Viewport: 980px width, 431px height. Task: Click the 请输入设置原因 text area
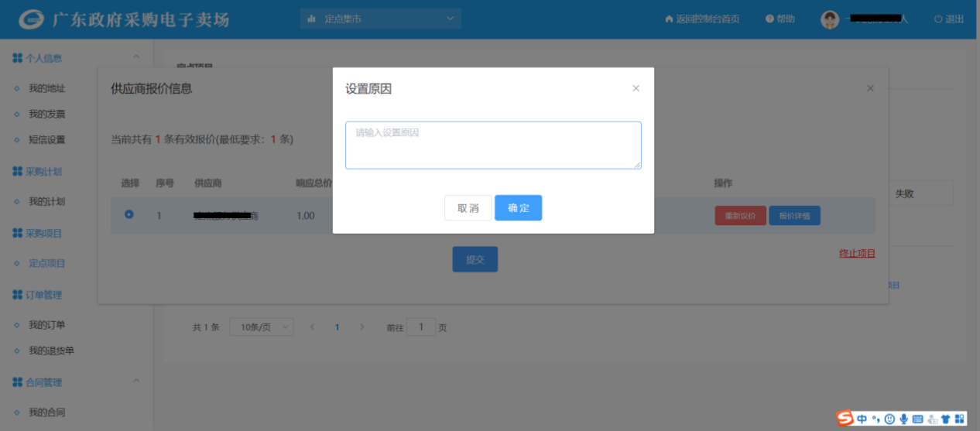493,145
